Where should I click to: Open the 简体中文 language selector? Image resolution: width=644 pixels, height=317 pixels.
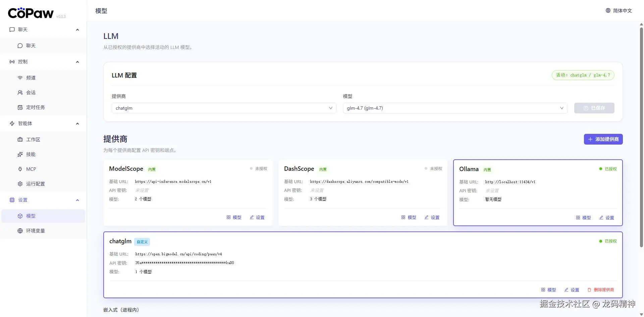click(619, 10)
